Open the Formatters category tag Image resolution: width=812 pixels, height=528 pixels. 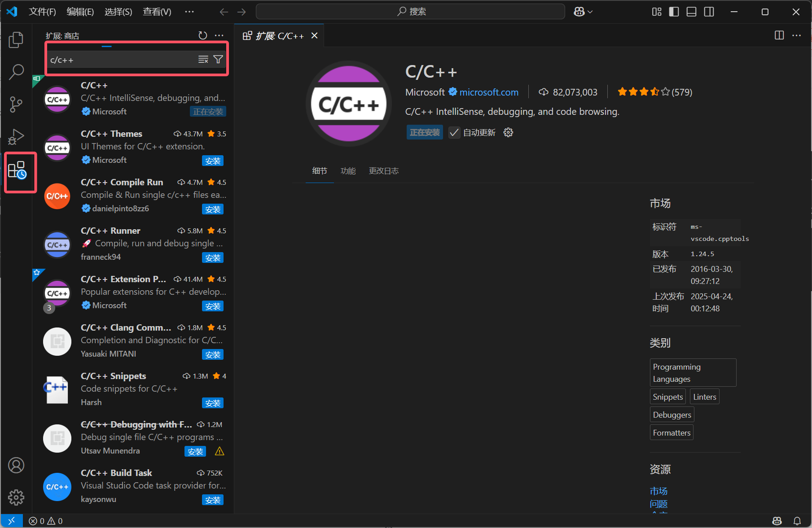click(x=672, y=432)
